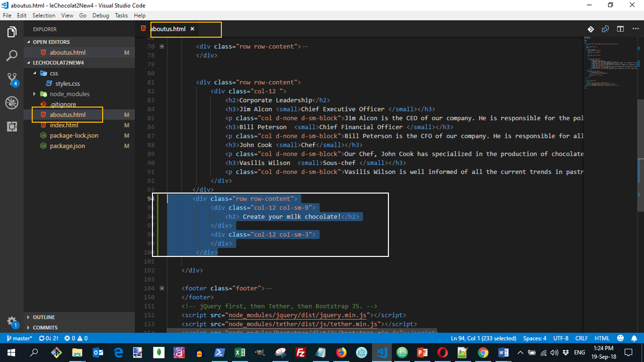
Task: Change language mode via HTML in status bar
Action: click(x=602, y=338)
